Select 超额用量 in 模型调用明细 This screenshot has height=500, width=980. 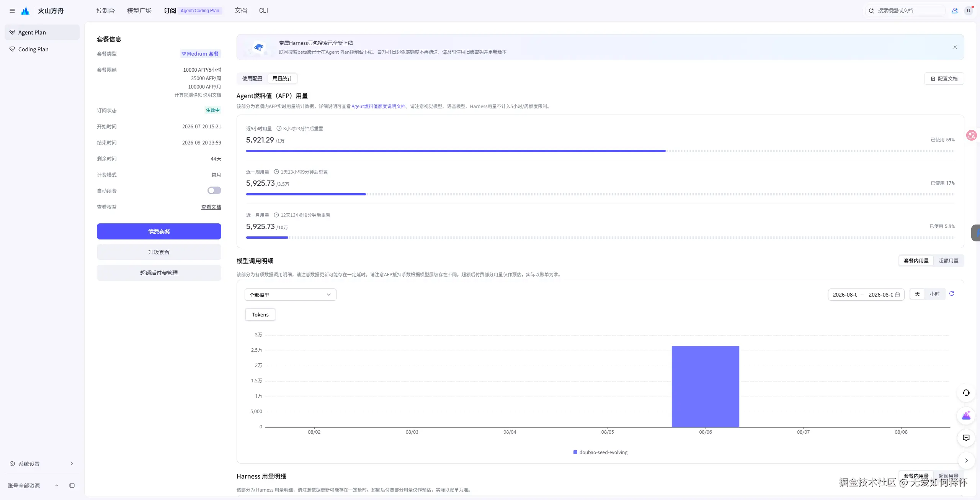(x=948, y=261)
